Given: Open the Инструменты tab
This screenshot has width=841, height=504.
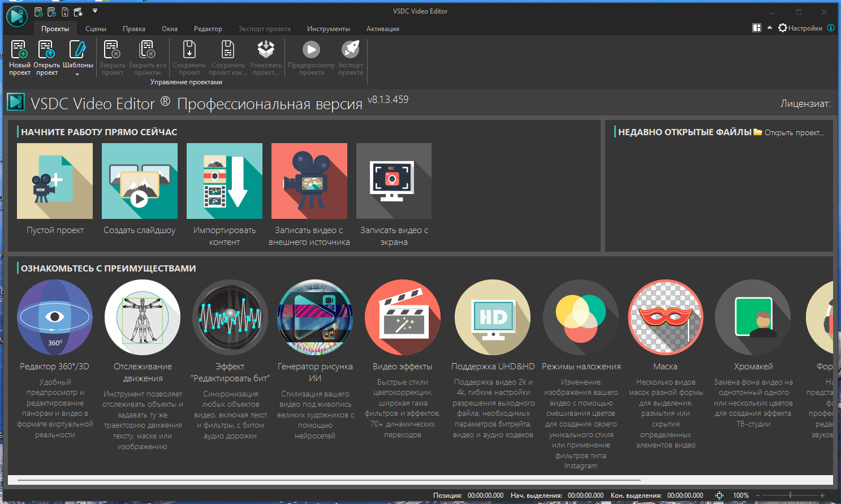Looking at the screenshot, I should 329,29.
